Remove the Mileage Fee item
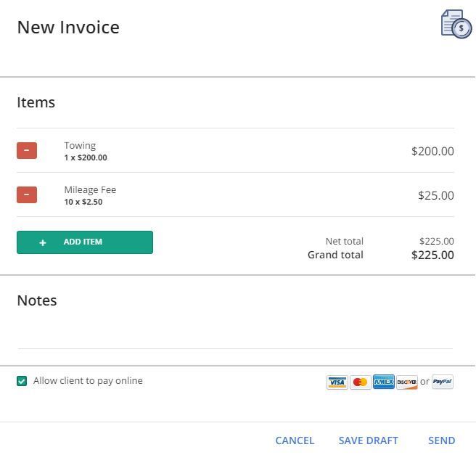 (27, 194)
